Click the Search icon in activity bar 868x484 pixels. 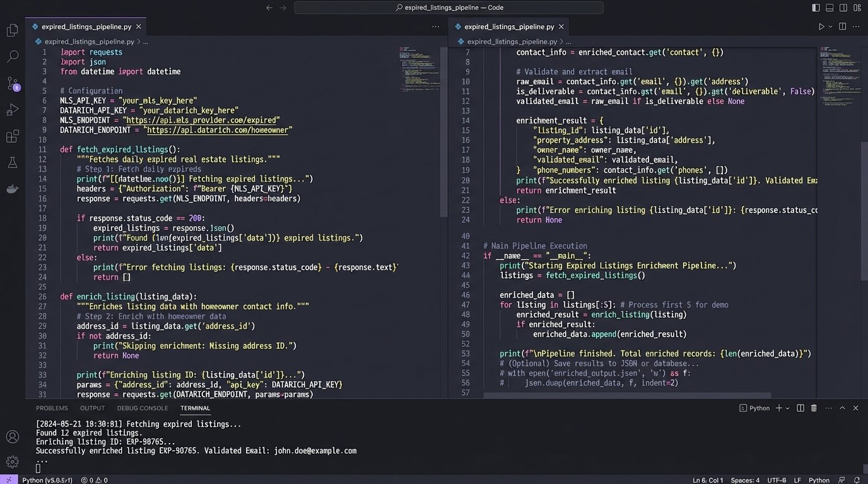click(13, 57)
